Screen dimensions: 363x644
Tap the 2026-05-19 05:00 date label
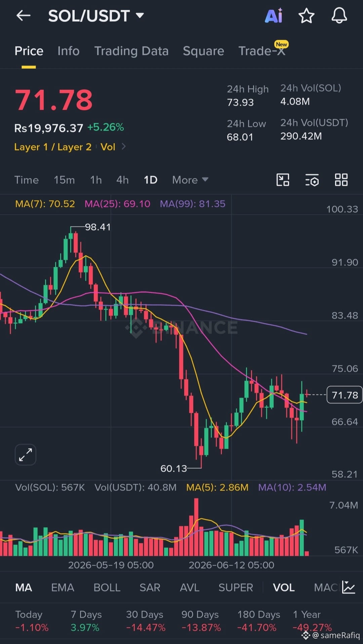click(x=111, y=565)
